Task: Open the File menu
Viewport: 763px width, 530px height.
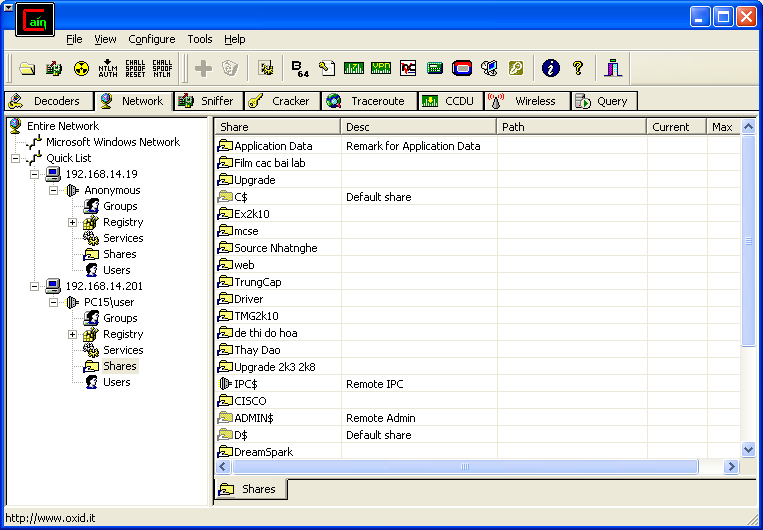Action: click(74, 39)
